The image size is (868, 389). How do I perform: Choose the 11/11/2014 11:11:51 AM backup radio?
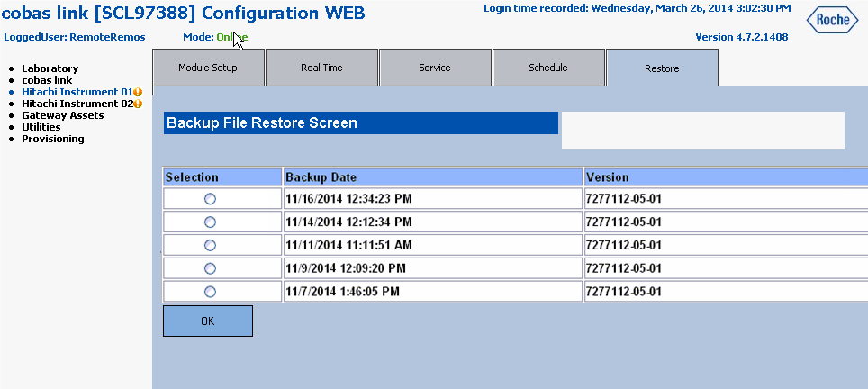point(210,245)
